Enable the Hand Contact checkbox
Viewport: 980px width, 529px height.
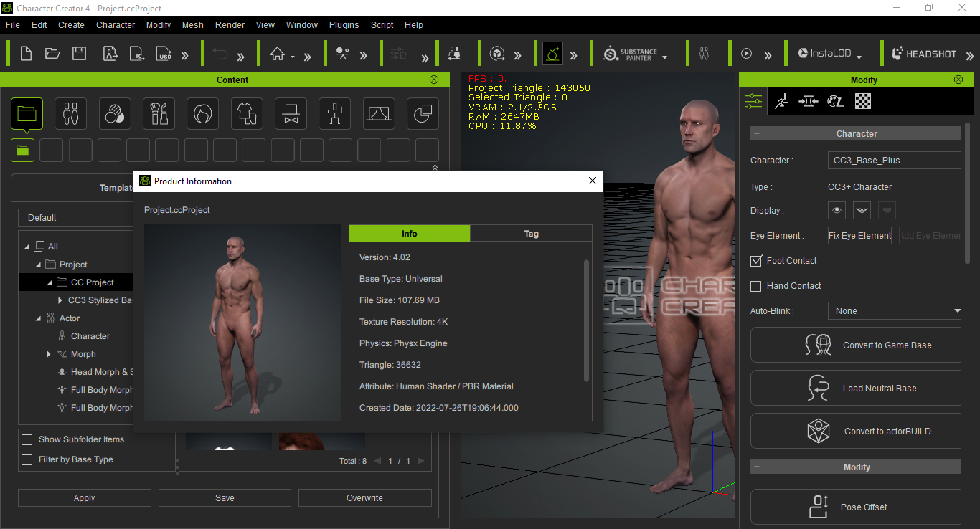755,286
